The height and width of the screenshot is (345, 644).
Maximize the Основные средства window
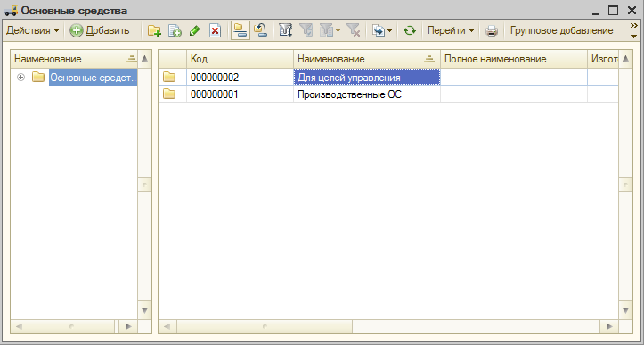click(613, 10)
